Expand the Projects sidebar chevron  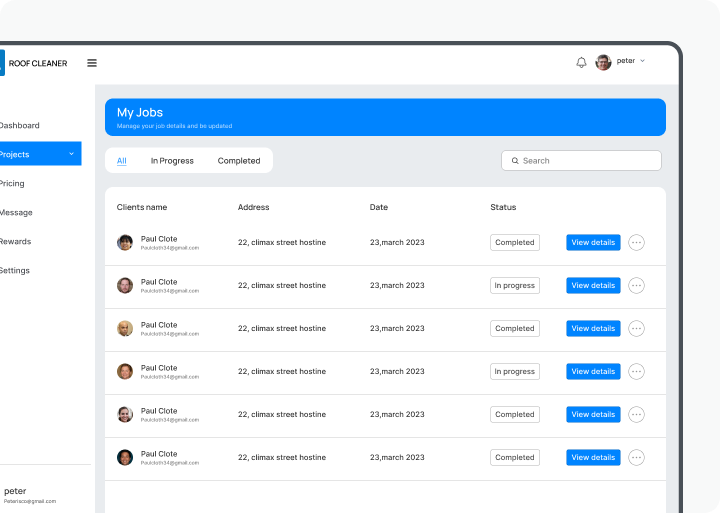(x=71, y=154)
